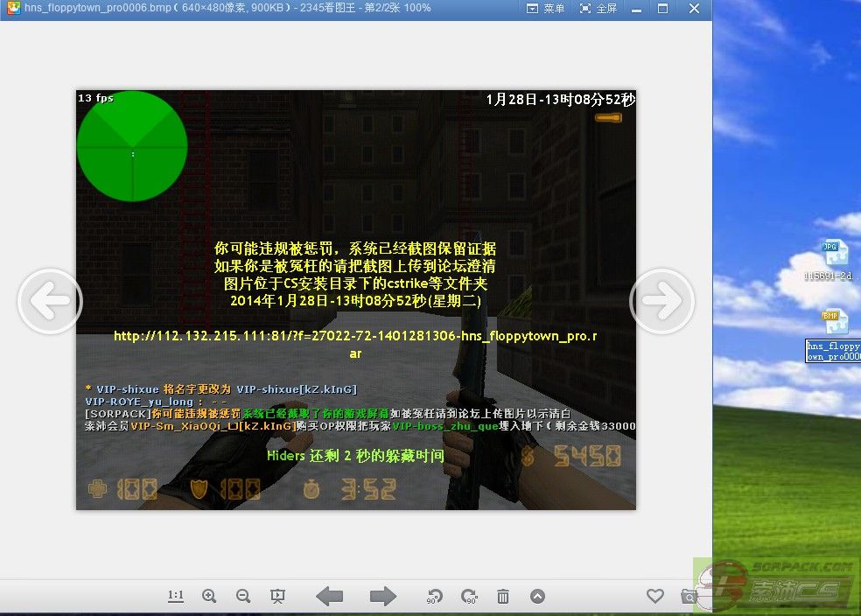The width and height of the screenshot is (861, 616).
Task: Add image to favorites with heart icon
Action: tap(654, 596)
